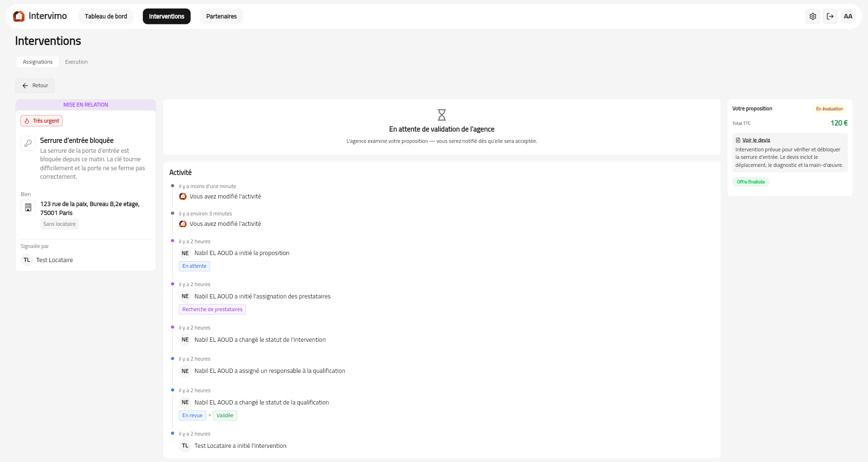Select the Interventions navigation item
868x462 pixels.
point(167,16)
